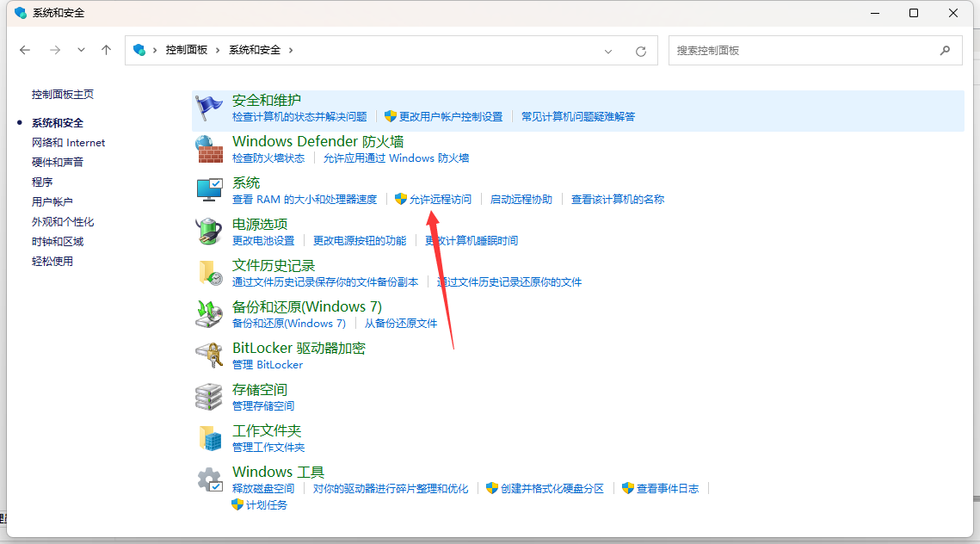Image resolution: width=980 pixels, height=544 pixels.
Task: Open 安全和维护 heading
Action: pyautogui.click(x=266, y=100)
